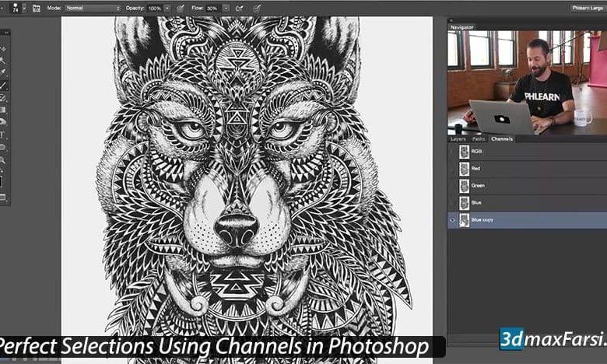Enable the airbrush icon beside Flow
This screenshot has width=607, height=364.
240,8
